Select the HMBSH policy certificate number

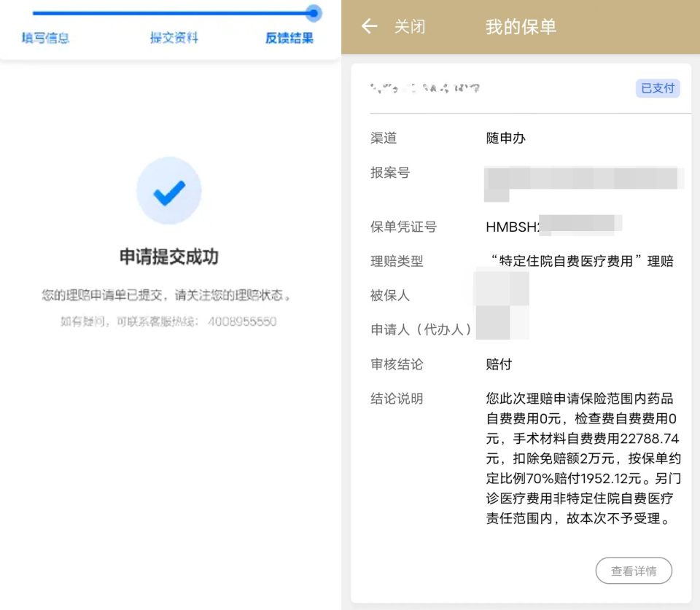(553, 227)
